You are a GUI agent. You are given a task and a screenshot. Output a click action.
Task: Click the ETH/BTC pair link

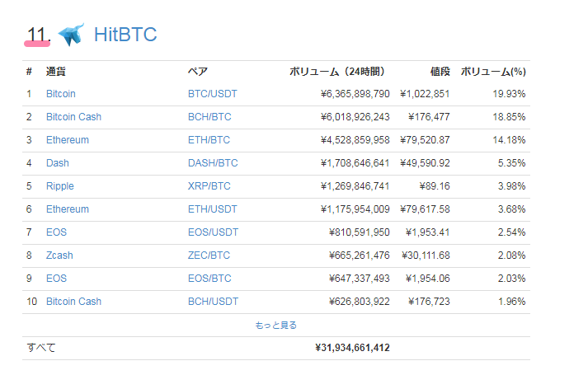point(209,140)
